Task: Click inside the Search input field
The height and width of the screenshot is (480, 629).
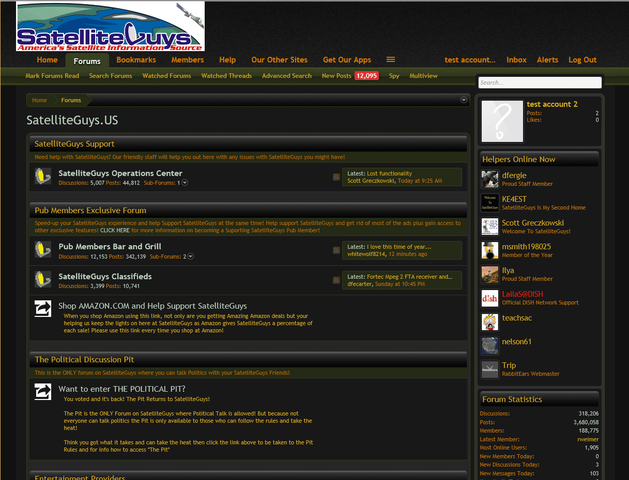Action: [x=540, y=83]
